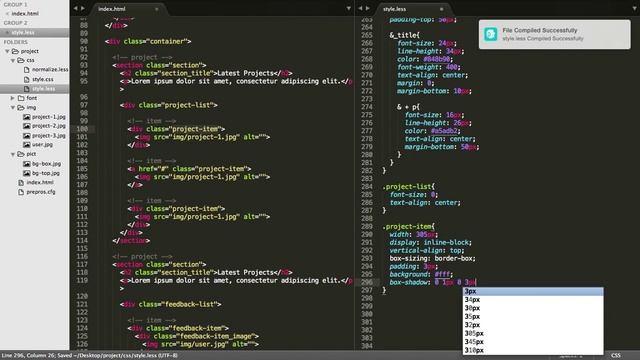Go to next tab in left pane
The width and height of the screenshot is (640, 360).
coord(83,8)
